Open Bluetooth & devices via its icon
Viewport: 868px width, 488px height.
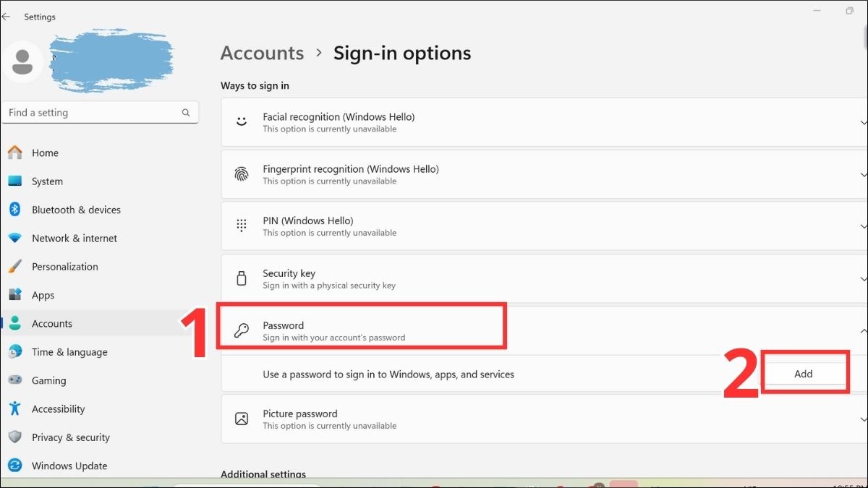pos(14,210)
